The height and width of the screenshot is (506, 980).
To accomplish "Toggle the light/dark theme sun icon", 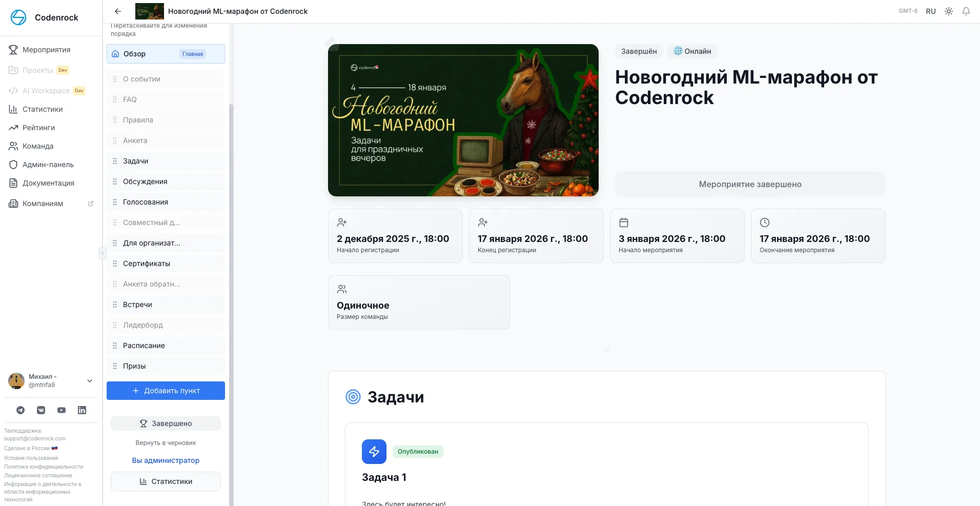I will point(949,11).
